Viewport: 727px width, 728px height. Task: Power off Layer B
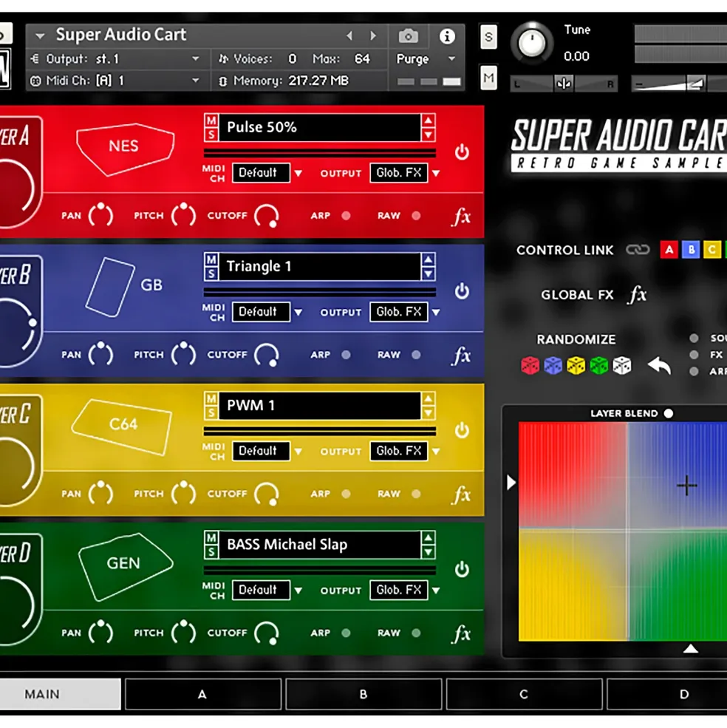click(x=462, y=291)
